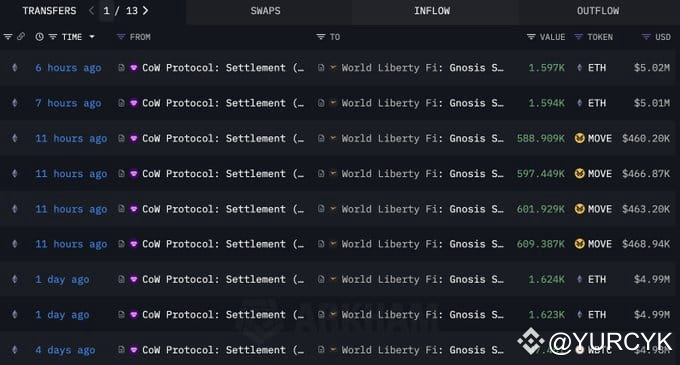Copy CoW Protocol address in 6 hours row
The width and height of the screenshot is (680, 365).
pyautogui.click(x=121, y=68)
